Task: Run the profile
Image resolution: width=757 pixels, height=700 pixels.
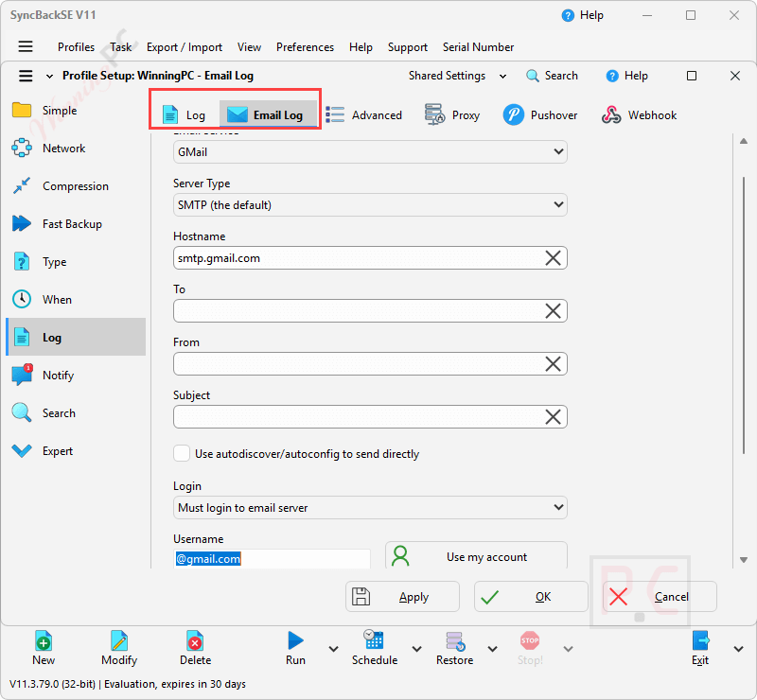Action: 295,648
